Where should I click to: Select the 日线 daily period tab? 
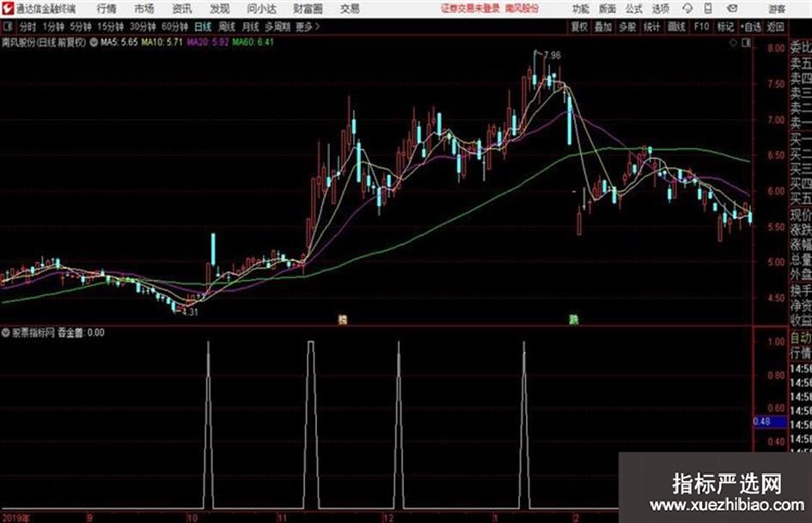pos(203,27)
